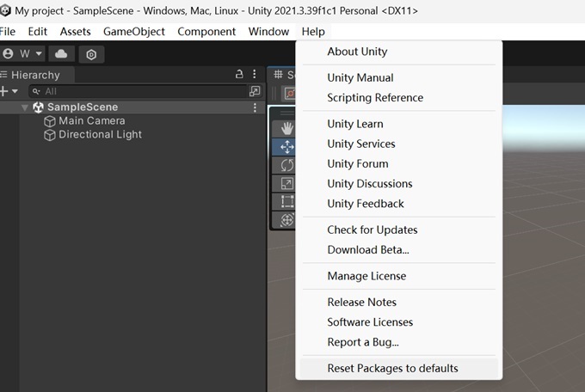Select the Hand view tool
This screenshot has height=392, width=585.
(x=285, y=129)
